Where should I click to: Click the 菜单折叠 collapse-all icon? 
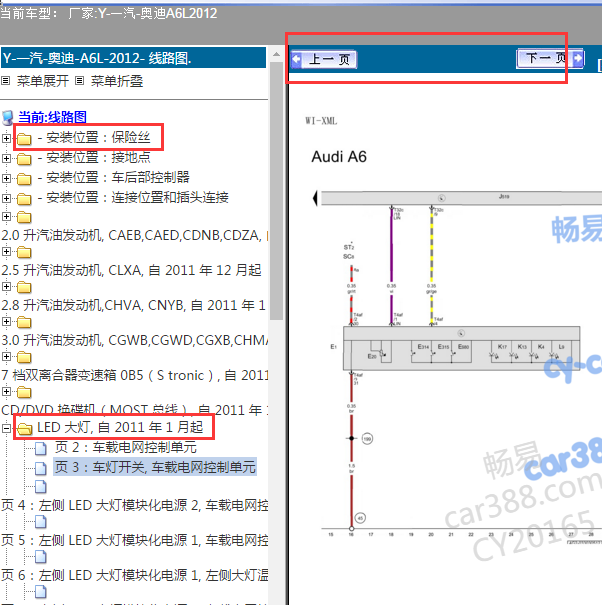79,81
